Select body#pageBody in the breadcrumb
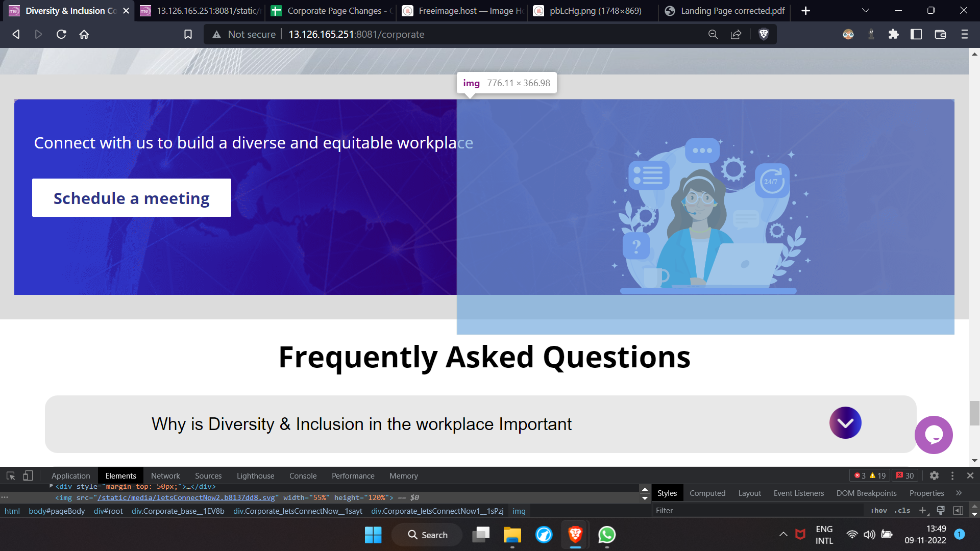The image size is (980, 551). tap(57, 511)
